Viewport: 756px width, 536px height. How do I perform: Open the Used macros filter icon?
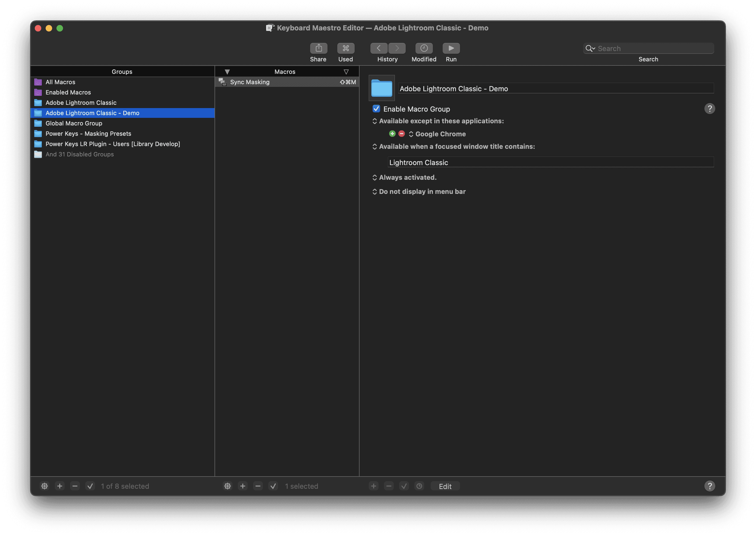345,48
